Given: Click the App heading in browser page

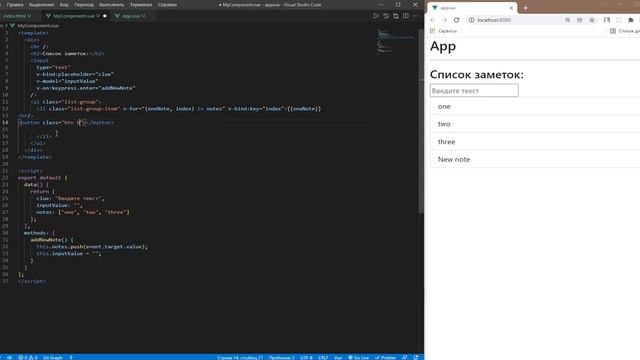Looking at the screenshot, I should click(443, 46).
